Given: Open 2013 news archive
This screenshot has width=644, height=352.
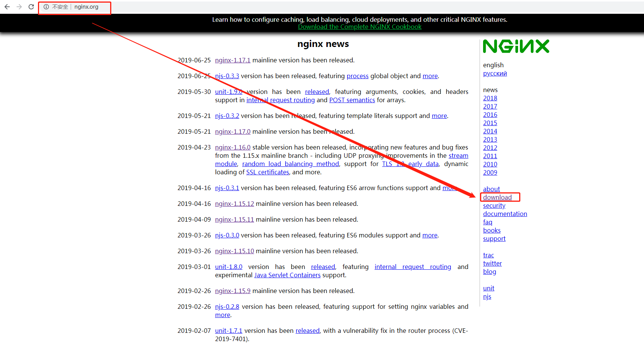Looking at the screenshot, I should point(490,139).
